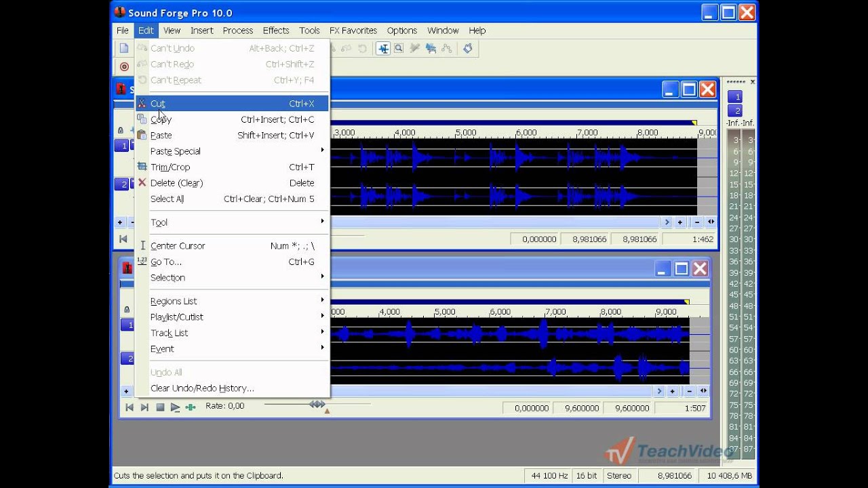Viewport: 868px width, 488px height.
Task: Click yellow end marker in upper window
Action: [x=694, y=123]
